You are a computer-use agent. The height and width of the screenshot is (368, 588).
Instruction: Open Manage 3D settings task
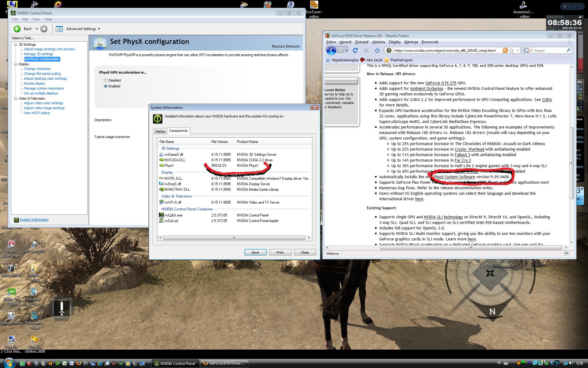click(x=39, y=54)
